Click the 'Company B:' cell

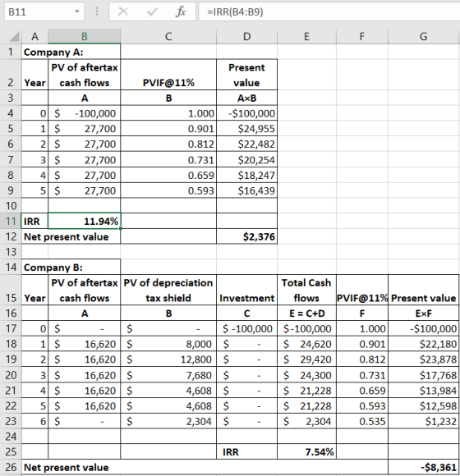71,268
